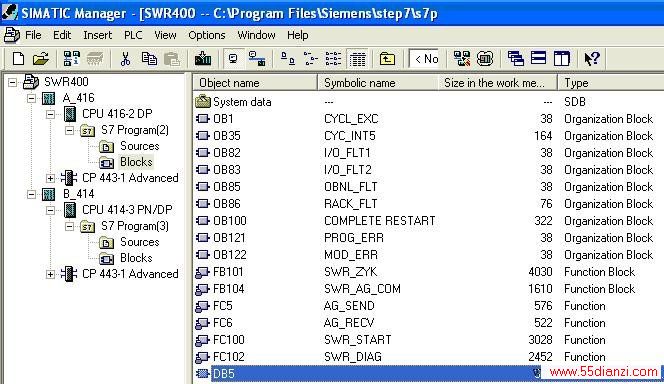Click the S7 Memory Card toolbar icon

click(x=95, y=58)
